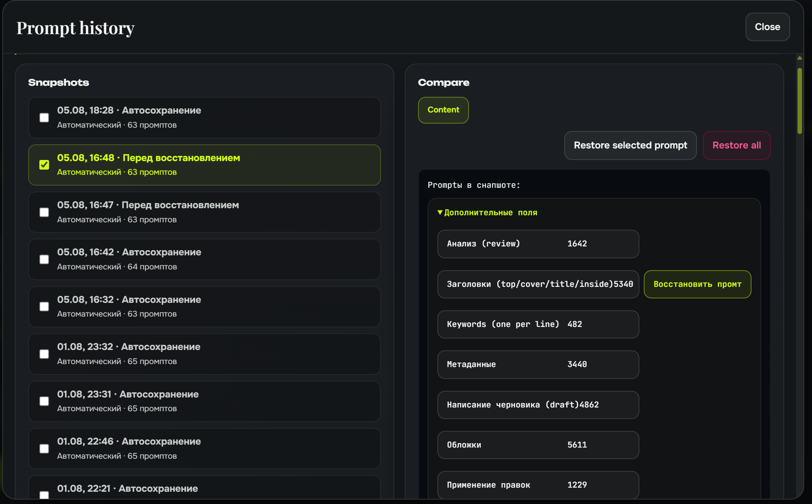Viewport: 812px width, 504px height.
Task: Check the 01.08, 23:32 Автосохранение checkbox
Action: click(x=44, y=354)
